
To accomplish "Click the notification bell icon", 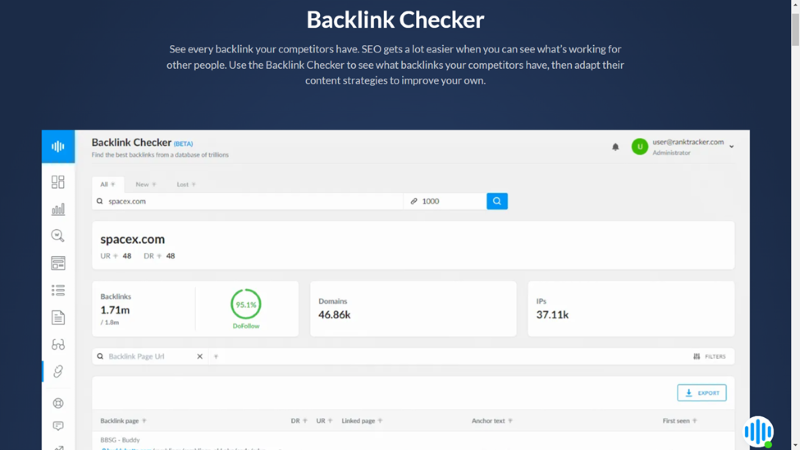I will pos(615,147).
